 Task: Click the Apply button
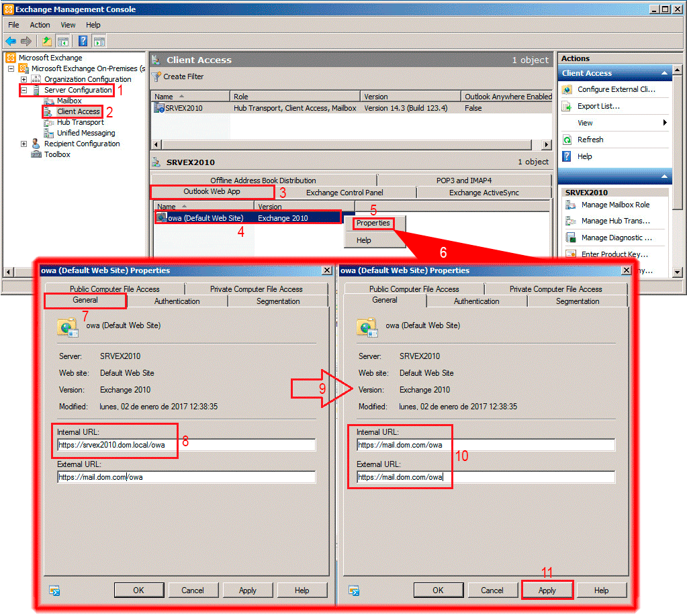[x=547, y=591]
